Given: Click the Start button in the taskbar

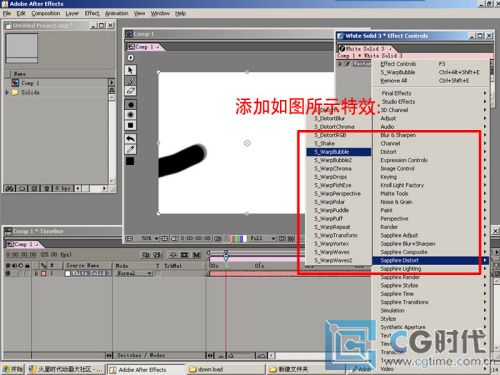Looking at the screenshot, I should pos(13,369).
